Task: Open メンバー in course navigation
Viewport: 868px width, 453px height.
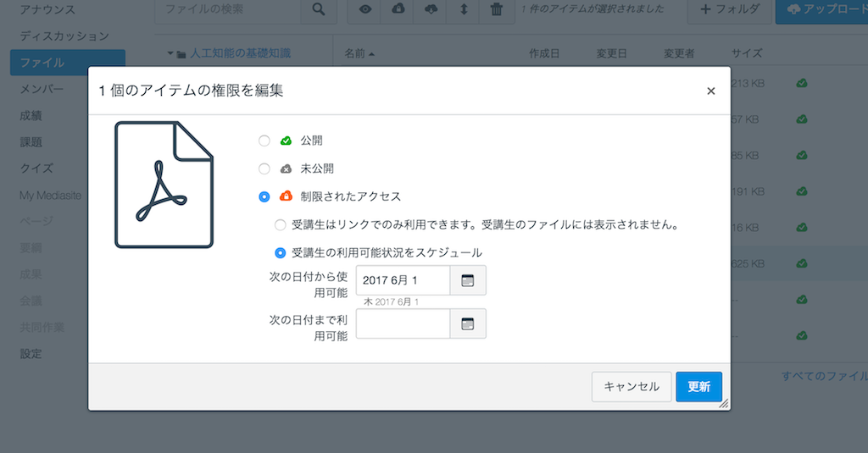Action: [x=42, y=89]
